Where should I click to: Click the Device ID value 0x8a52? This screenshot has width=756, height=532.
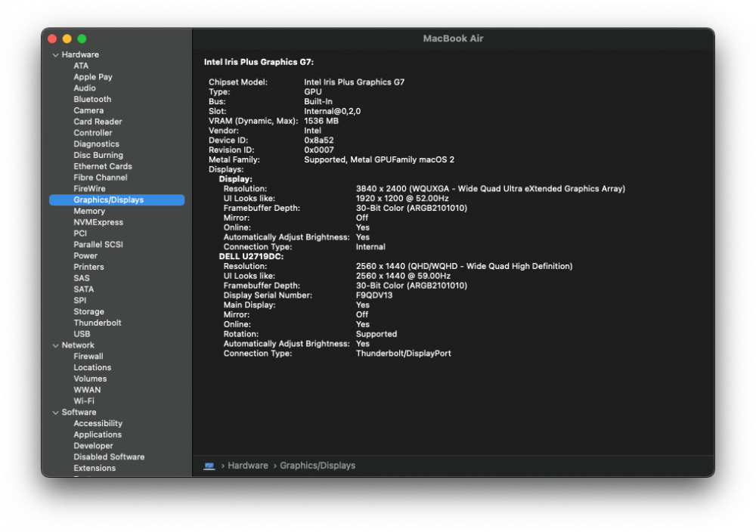319,141
